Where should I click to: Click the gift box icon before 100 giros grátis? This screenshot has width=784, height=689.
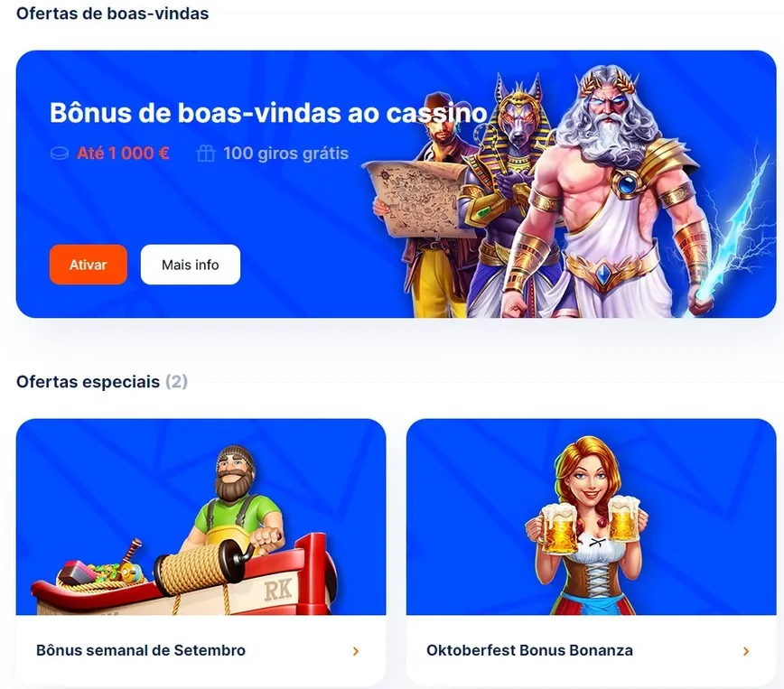(206, 153)
